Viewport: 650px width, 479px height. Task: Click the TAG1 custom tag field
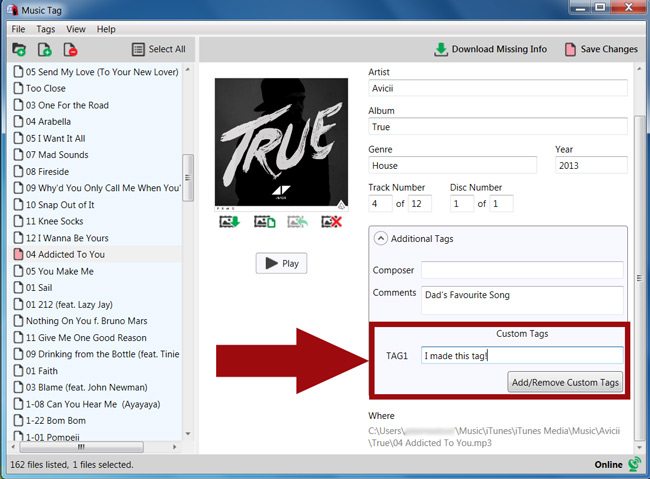pyautogui.click(x=522, y=355)
